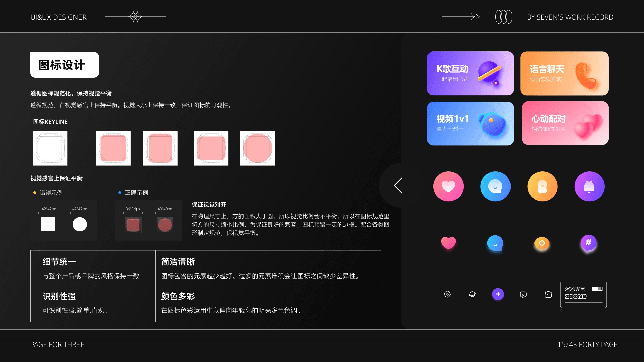The height and width of the screenshot is (362, 644).
Task: Click the pink heart circle icon
Action: (x=448, y=186)
